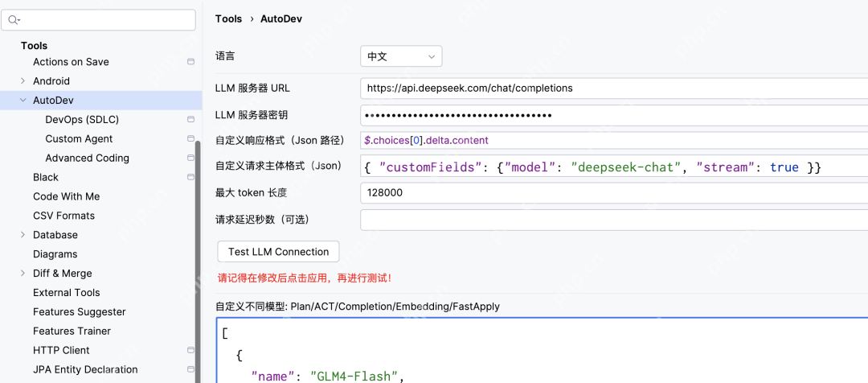The width and height of the screenshot is (868, 383).
Task: Expand the Diff & Merge tree node
Action: click(x=23, y=274)
